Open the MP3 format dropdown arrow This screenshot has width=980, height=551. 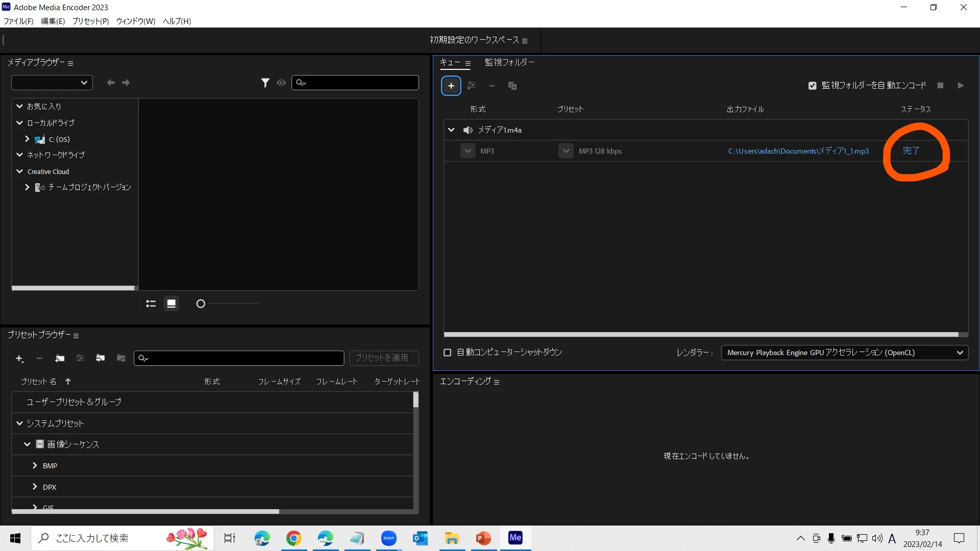pos(468,151)
